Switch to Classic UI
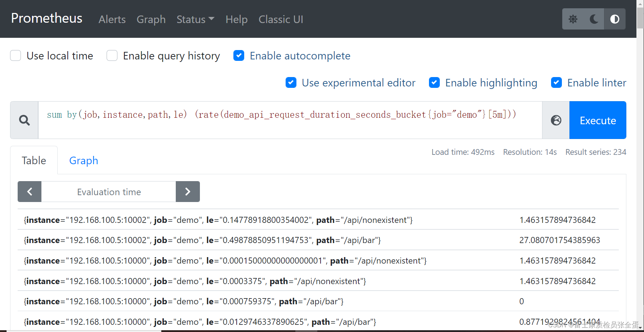The image size is (644, 332). [281, 19]
